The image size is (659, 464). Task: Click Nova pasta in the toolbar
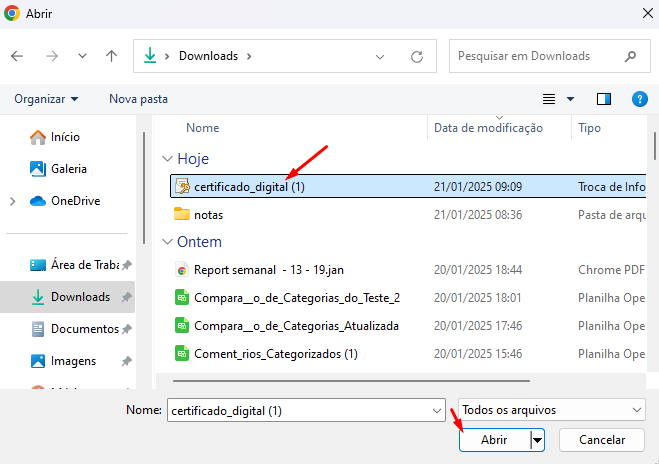138,99
